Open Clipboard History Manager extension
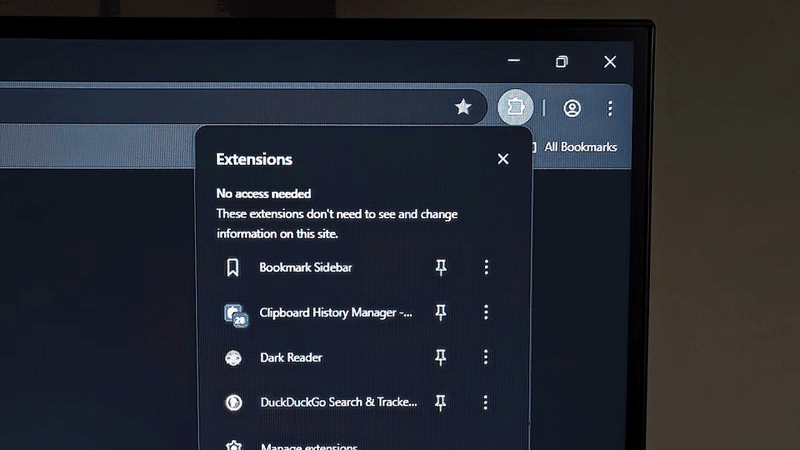 336,312
